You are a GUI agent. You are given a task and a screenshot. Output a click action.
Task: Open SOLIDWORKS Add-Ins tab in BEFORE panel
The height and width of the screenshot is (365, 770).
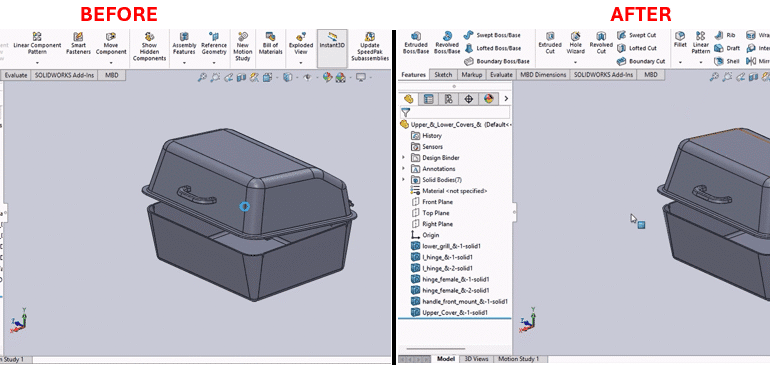coord(64,76)
